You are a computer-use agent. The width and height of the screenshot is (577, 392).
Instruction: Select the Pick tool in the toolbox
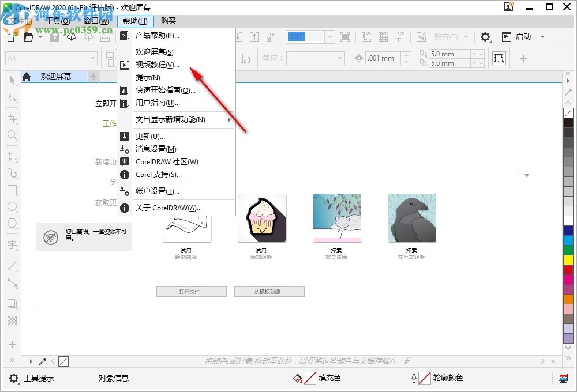(x=12, y=81)
